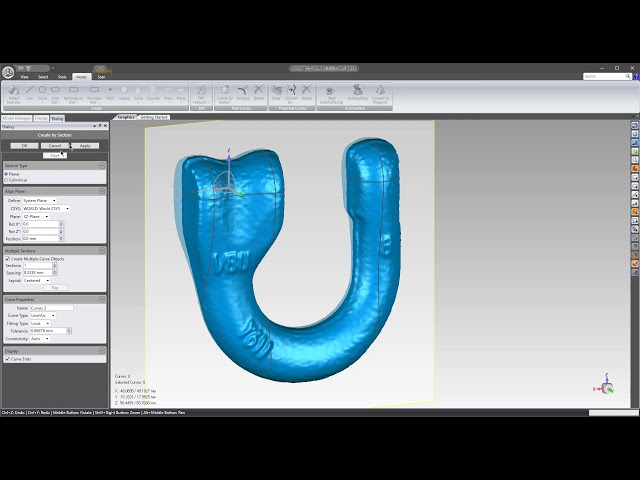Collapse the Curve Properties group
Image resolution: width=640 pixels, height=480 pixels.
click(102, 299)
